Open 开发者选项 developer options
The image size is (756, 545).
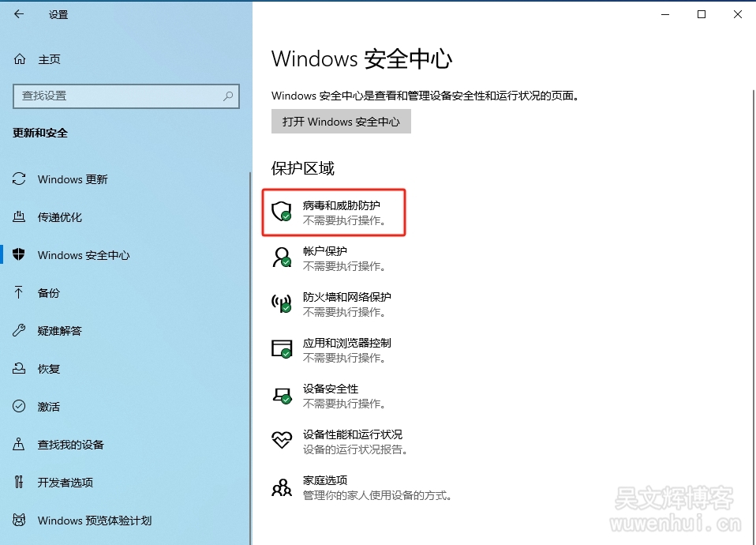coord(65,483)
